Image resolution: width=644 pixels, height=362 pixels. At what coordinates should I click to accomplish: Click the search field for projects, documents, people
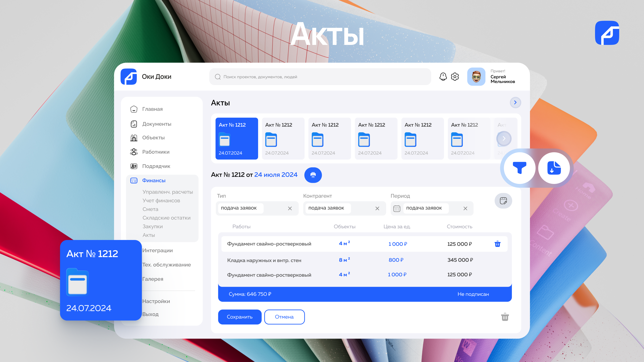click(x=320, y=77)
